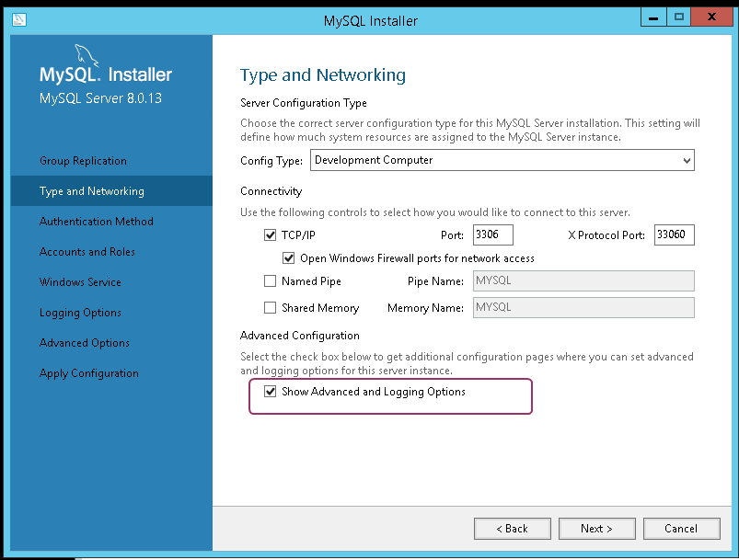739x560 pixels.
Task: Select Logging Options in sidebar
Action: 80,313
